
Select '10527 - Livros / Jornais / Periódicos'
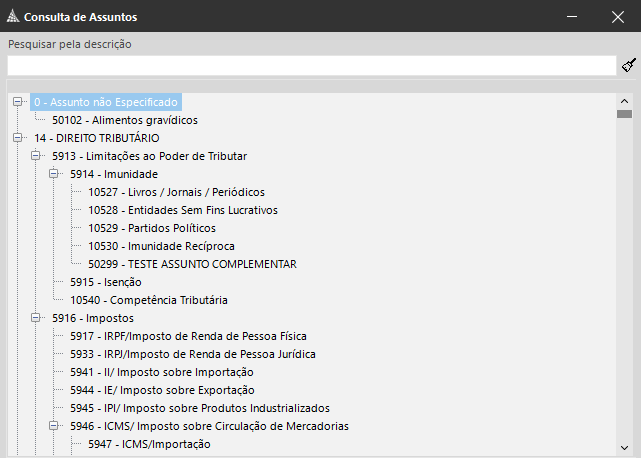pos(176,192)
